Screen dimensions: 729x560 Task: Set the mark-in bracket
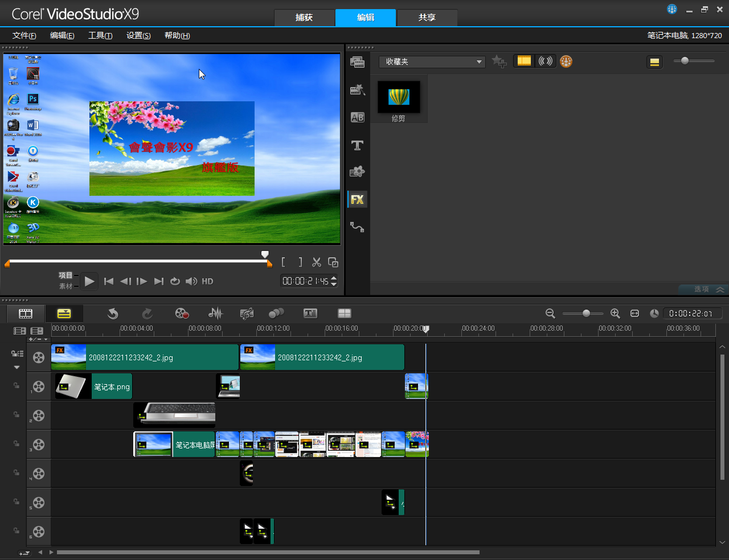tap(284, 262)
